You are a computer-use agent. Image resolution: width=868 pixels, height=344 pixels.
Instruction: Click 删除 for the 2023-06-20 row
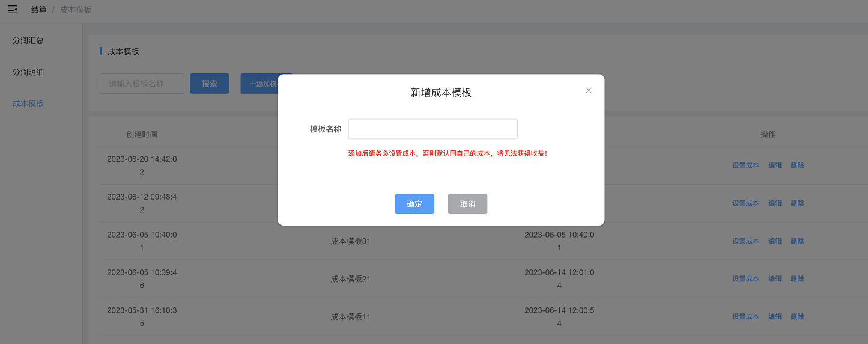797,165
